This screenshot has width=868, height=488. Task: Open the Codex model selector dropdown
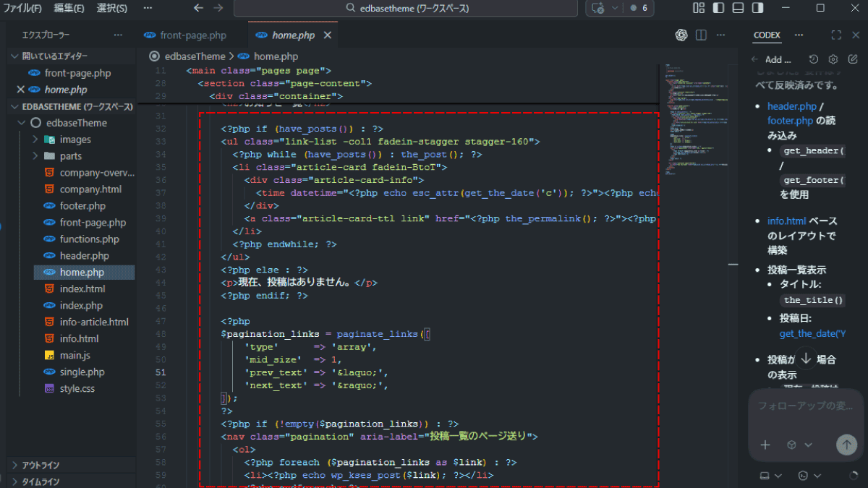(x=799, y=445)
